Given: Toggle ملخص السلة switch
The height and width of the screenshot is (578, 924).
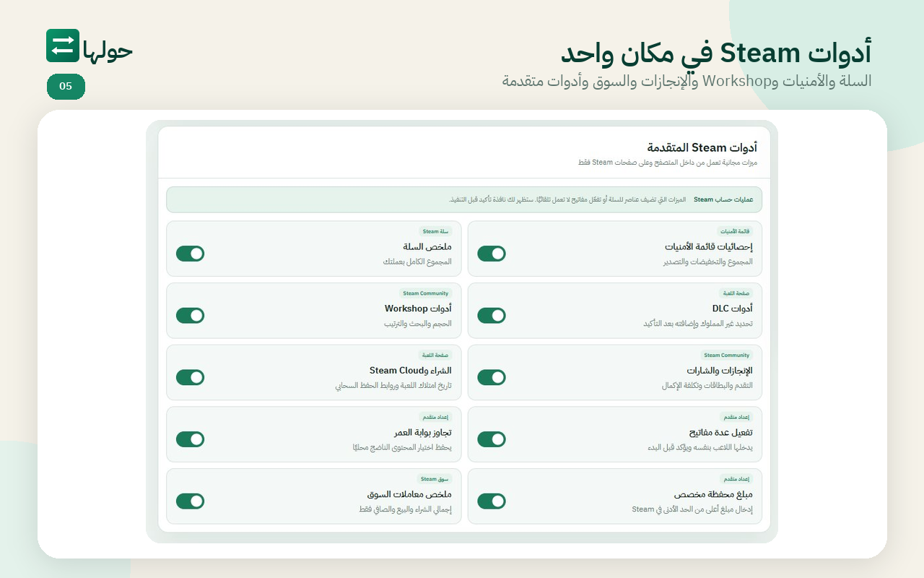Looking at the screenshot, I should (191, 254).
